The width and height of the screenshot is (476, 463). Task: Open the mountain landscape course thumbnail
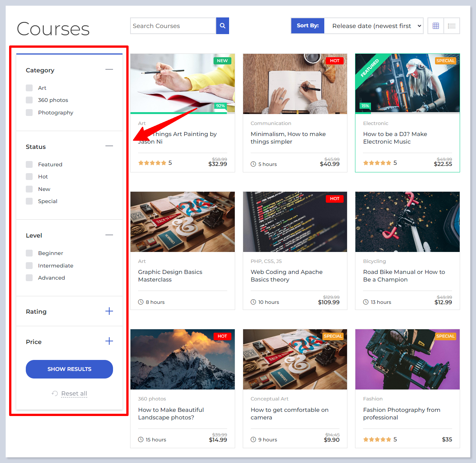pos(182,359)
